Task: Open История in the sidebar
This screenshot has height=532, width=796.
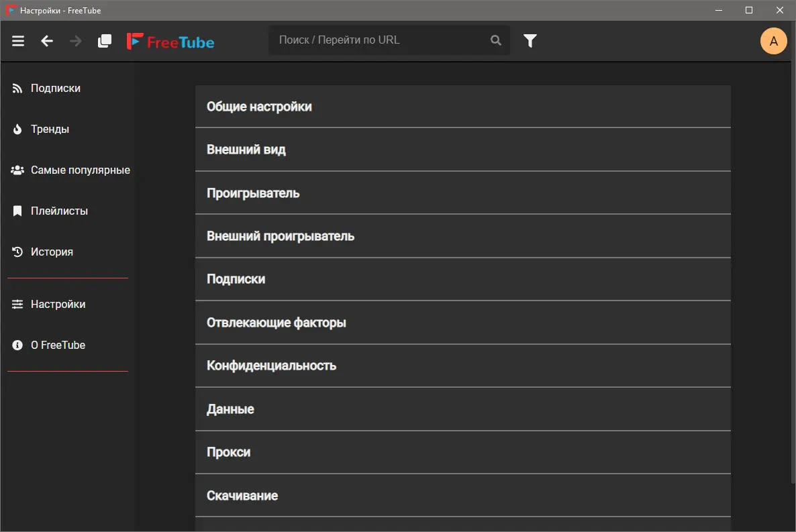Action: point(52,252)
